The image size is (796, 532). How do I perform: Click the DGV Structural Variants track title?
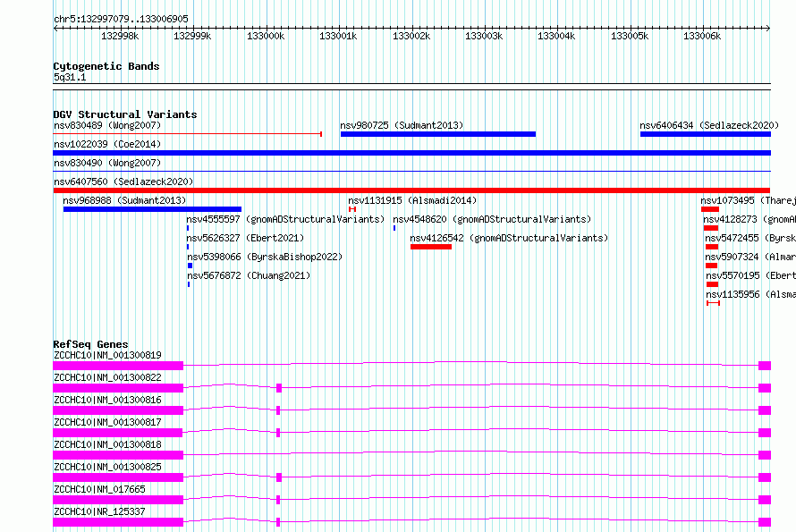[x=125, y=114]
